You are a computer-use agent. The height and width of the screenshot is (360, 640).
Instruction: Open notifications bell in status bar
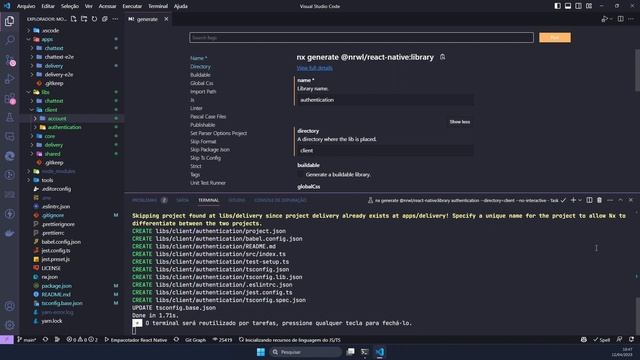(631, 340)
